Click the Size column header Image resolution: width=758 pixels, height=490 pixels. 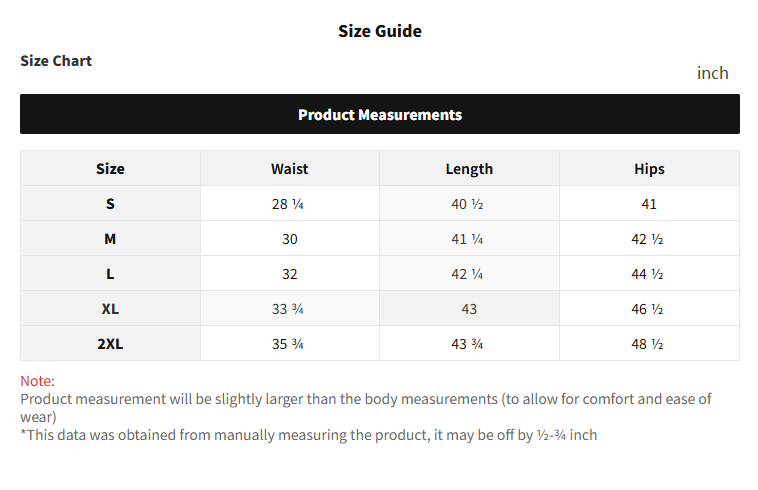[110, 169]
